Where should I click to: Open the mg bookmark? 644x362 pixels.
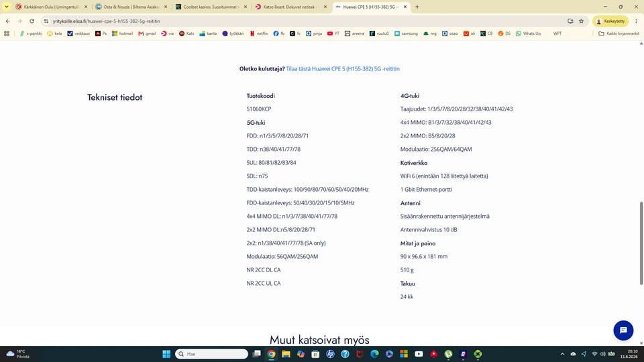coord(430,34)
